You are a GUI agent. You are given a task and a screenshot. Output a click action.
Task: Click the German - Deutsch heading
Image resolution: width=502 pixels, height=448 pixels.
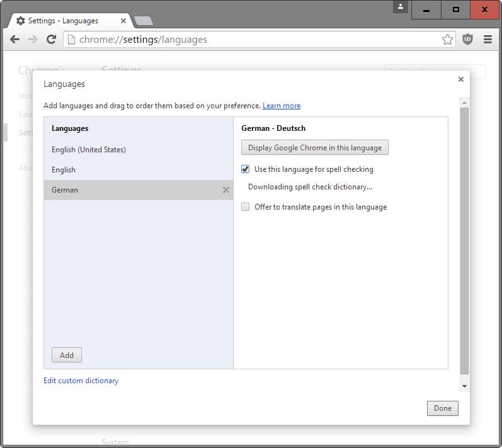click(x=273, y=128)
